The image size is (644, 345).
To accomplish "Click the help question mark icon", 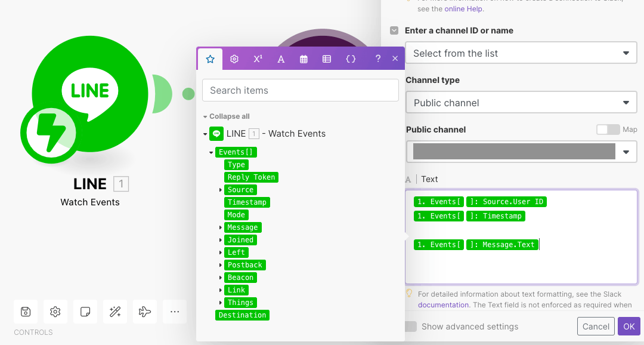I will click(x=378, y=59).
